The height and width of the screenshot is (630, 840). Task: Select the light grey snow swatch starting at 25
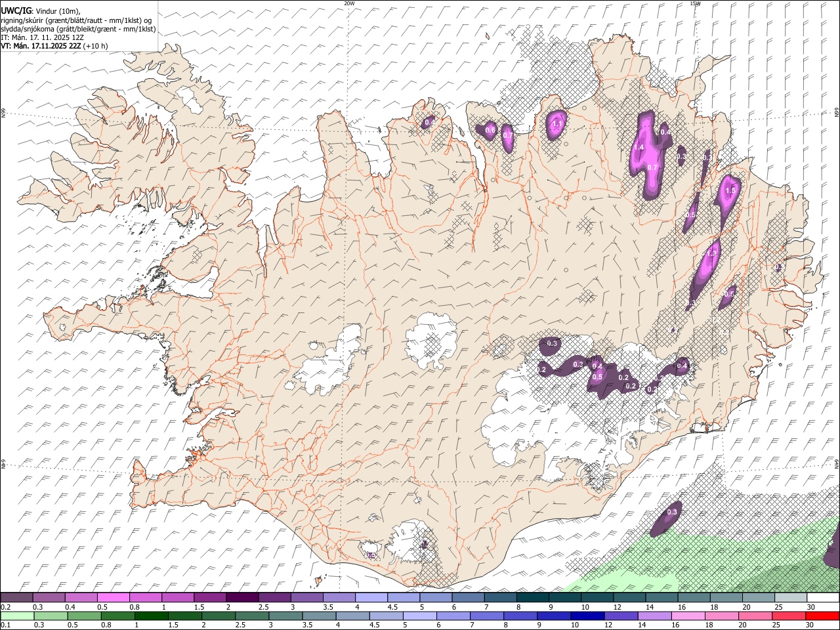pos(791,597)
